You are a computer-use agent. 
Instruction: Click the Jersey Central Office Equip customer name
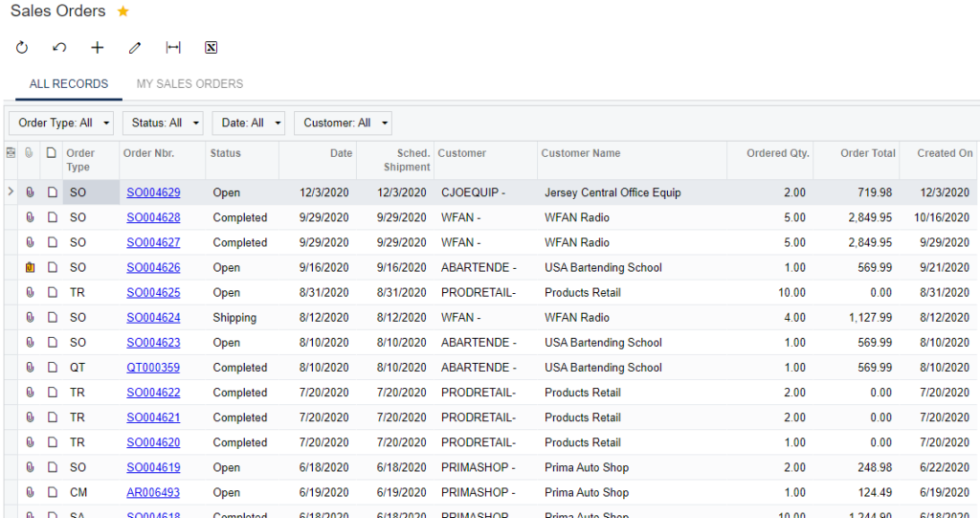point(612,192)
